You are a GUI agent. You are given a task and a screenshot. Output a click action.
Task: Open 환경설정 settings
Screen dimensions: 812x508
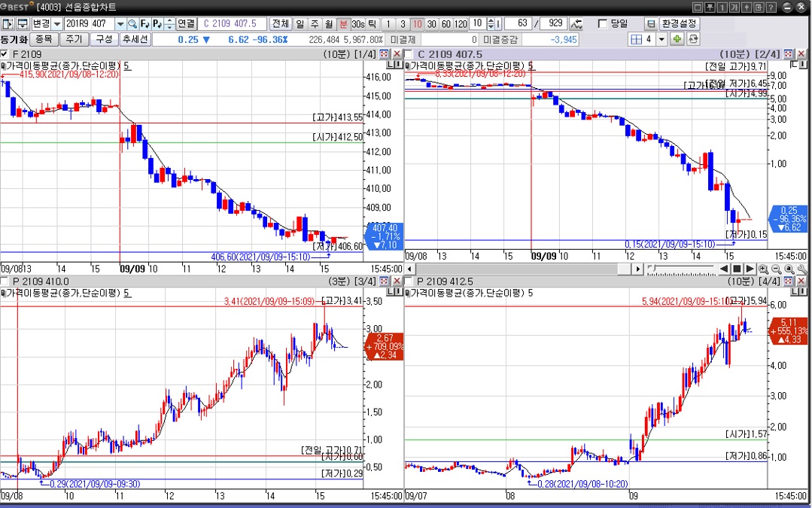click(x=679, y=24)
